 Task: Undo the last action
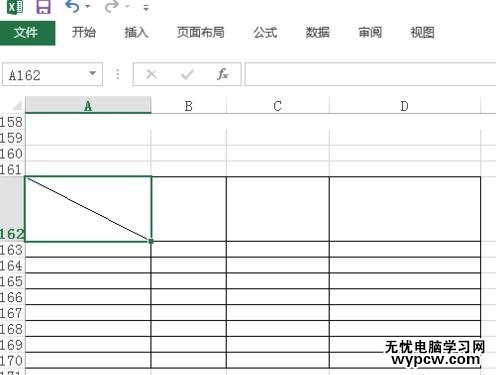[x=72, y=6]
